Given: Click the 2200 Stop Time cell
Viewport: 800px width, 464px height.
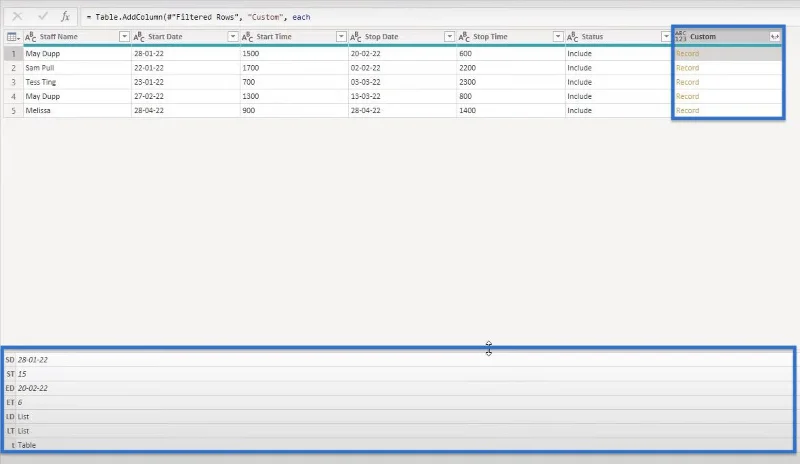Looking at the screenshot, I should click(511, 68).
